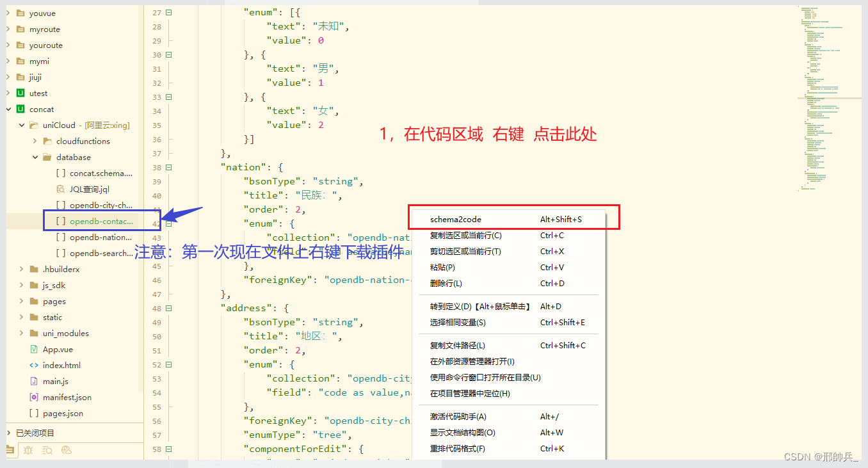Screen dimensions: 868x468
Task: Click the Vue file icon beside App.vue
Action: point(34,350)
